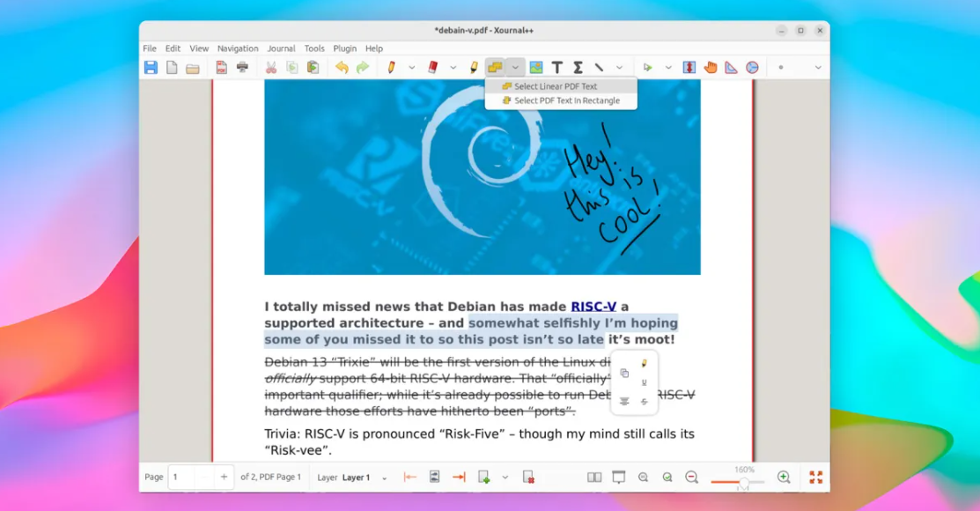The height and width of the screenshot is (511, 980).
Task: Expand the pen options dropdown
Action: pos(410,66)
